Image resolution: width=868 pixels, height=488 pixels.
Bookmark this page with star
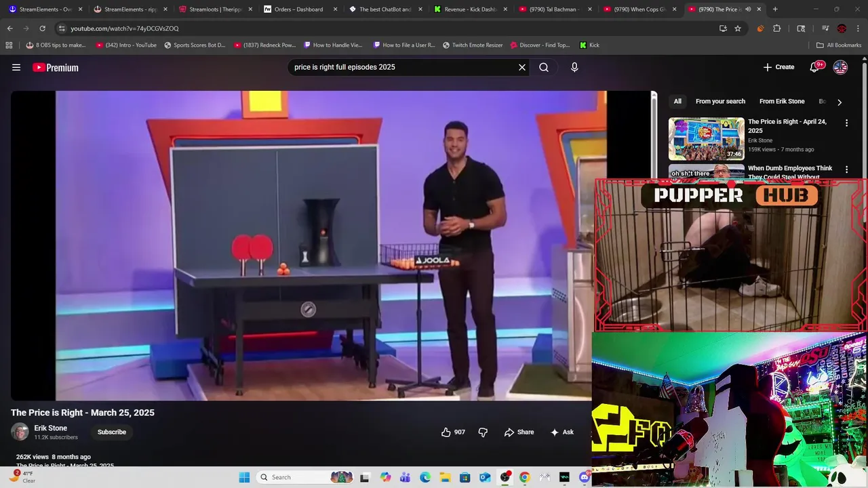pos(738,28)
